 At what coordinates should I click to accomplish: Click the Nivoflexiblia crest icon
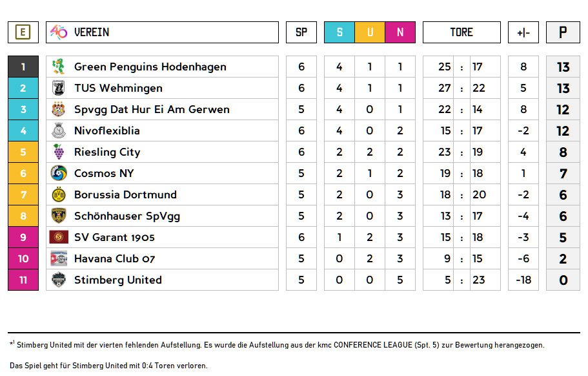59,131
